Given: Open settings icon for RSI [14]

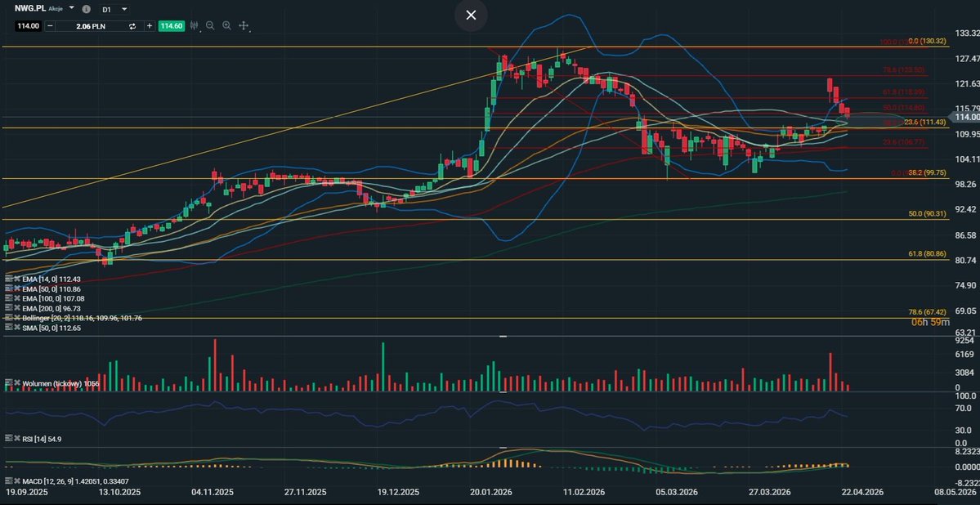Looking at the screenshot, I should (8, 439).
